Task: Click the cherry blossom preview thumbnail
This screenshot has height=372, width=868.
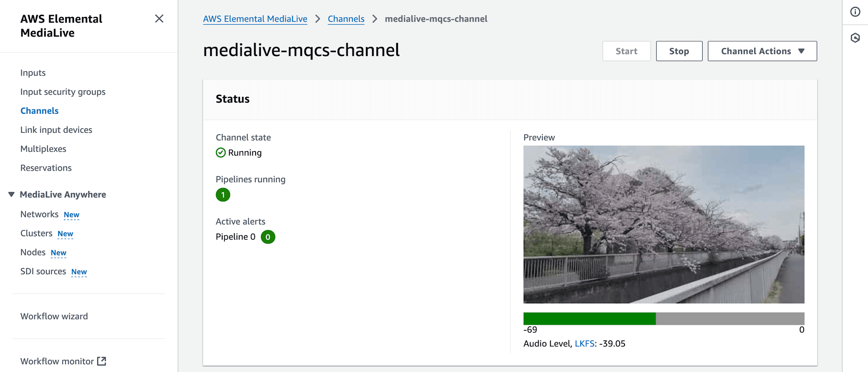Action: click(x=664, y=224)
